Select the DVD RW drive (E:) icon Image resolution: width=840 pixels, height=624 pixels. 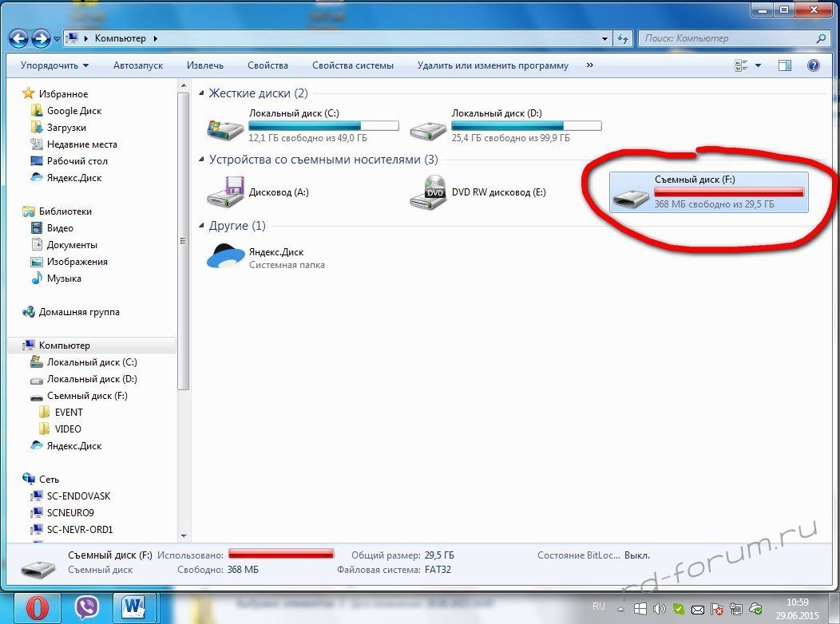click(x=428, y=192)
